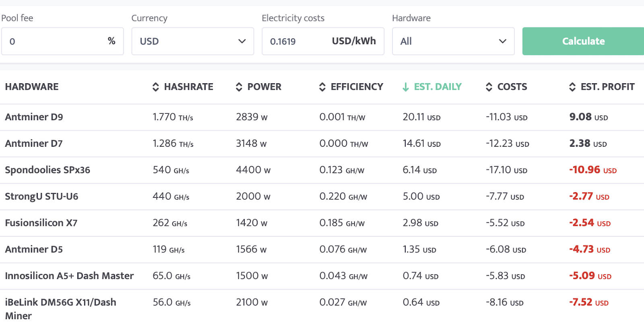
Task: Click the down arrow beside EST. DAILY
Action: (406, 87)
